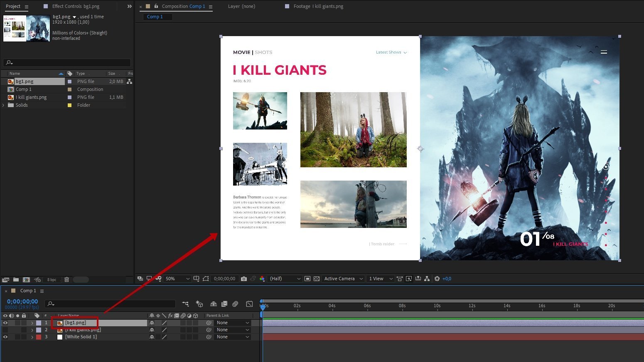Expand the Solids folder
This screenshot has width=644, height=362.
point(4,105)
